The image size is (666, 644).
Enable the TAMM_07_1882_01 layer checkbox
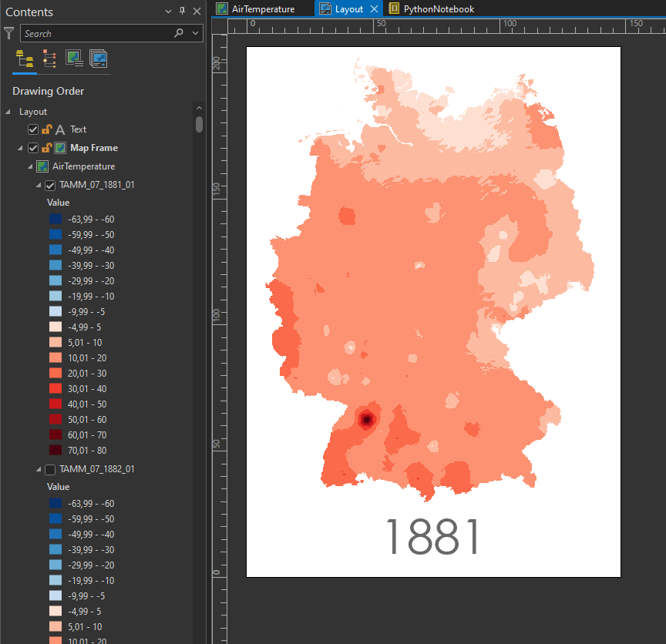(x=49, y=468)
